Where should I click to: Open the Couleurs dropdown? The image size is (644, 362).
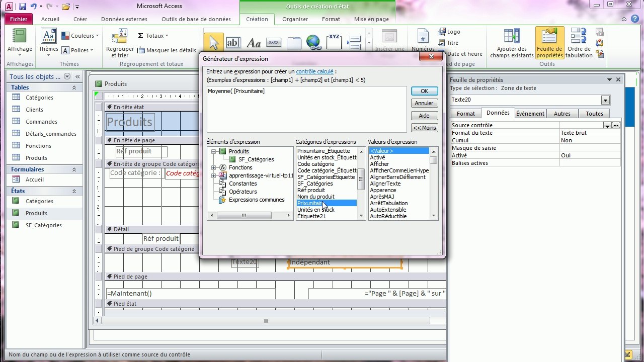(80, 36)
